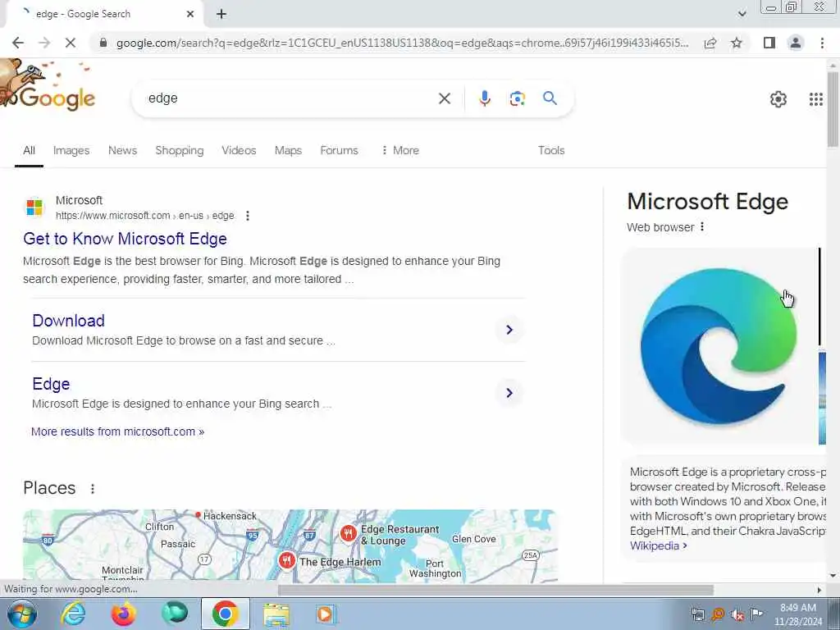The image size is (840, 630).
Task: Open options dots beside microsoft.com URL
Action: tap(247, 216)
